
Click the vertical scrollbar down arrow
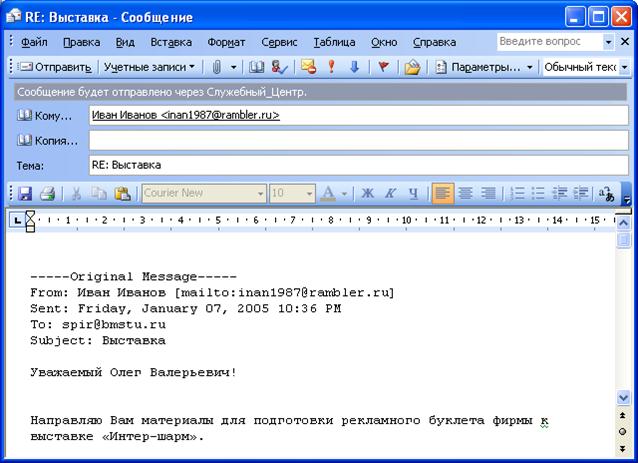tap(623, 397)
